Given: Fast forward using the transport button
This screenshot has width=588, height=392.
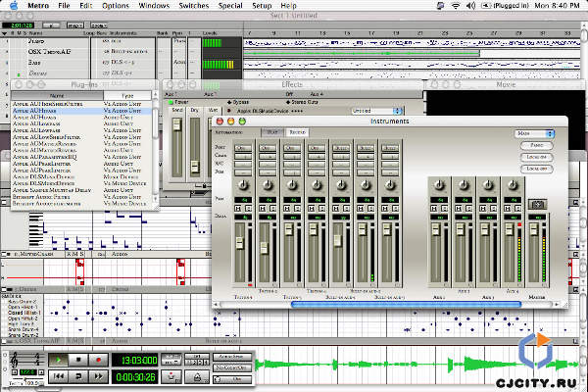Looking at the screenshot, I should coord(98,376).
